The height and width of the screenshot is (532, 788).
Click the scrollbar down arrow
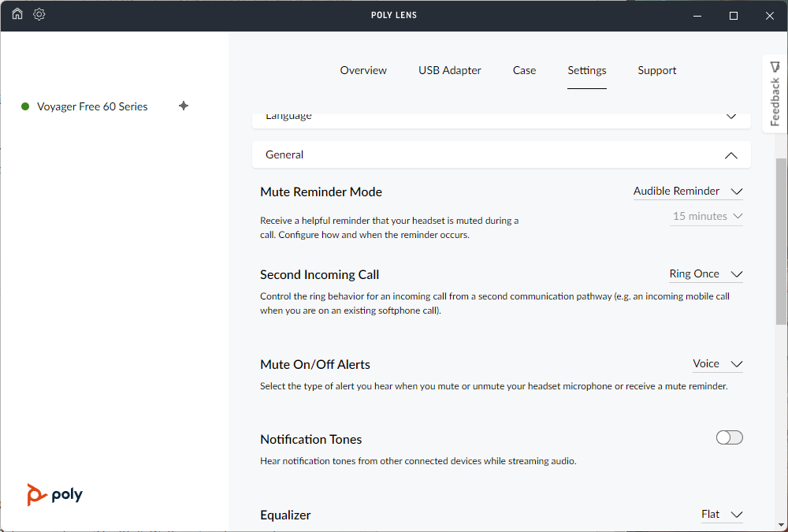tap(781, 526)
